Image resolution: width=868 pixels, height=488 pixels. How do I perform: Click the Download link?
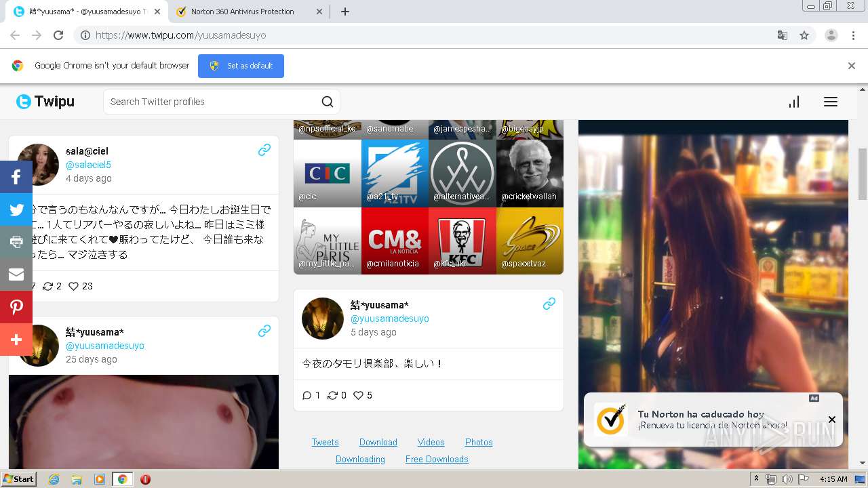[378, 442]
